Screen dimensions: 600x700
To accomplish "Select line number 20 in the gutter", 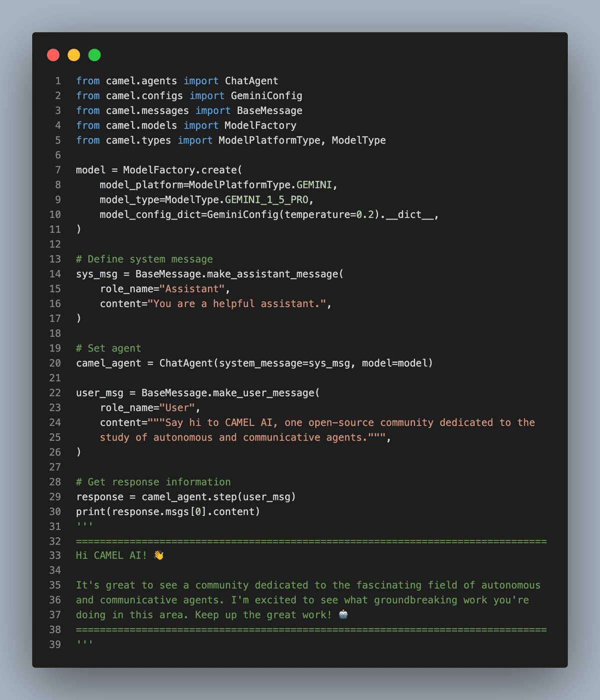I will [55, 363].
